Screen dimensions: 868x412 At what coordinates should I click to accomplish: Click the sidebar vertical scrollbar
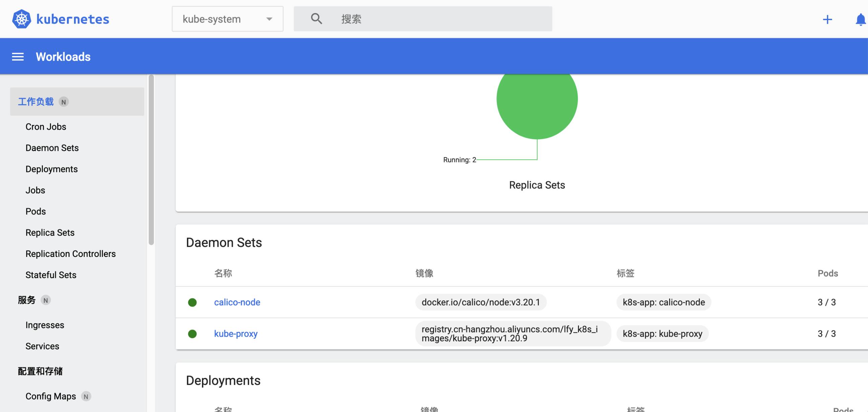[151, 160]
